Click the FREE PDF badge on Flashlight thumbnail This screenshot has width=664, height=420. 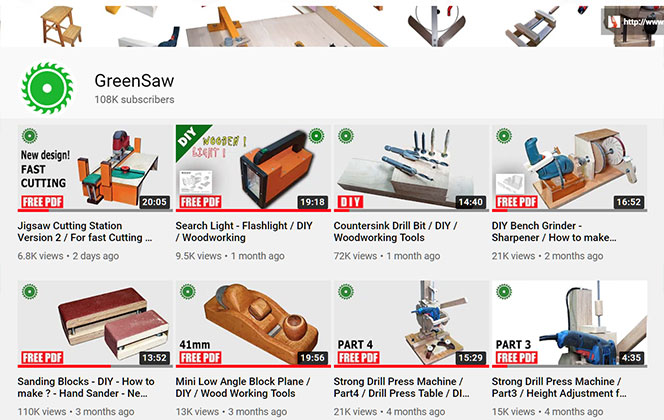pyautogui.click(x=200, y=202)
